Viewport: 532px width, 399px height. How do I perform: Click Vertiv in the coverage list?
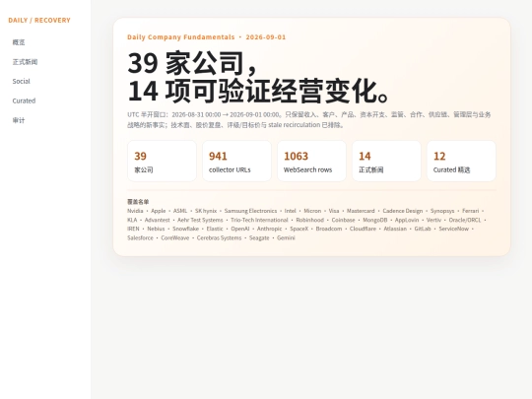pyautogui.click(x=433, y=221)
